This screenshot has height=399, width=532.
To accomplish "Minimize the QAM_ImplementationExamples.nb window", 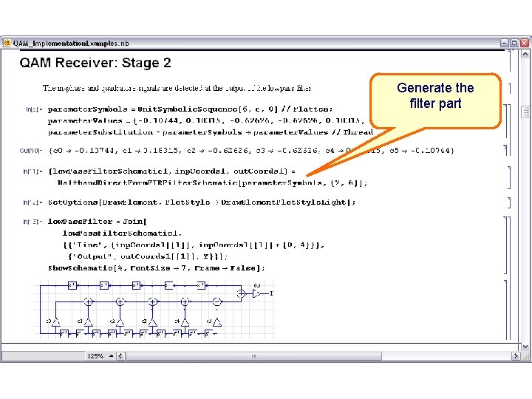I will click(x=504, y=43).
